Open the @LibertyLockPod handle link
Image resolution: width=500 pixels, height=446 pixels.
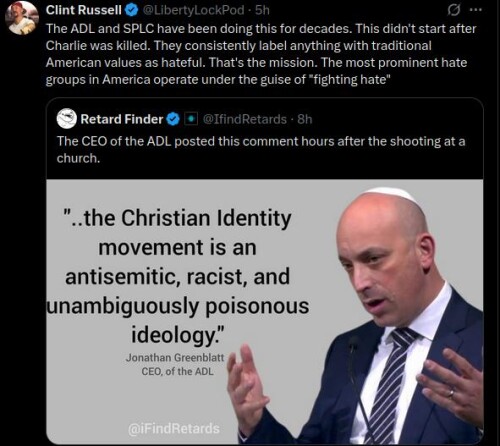coord(194,10)
